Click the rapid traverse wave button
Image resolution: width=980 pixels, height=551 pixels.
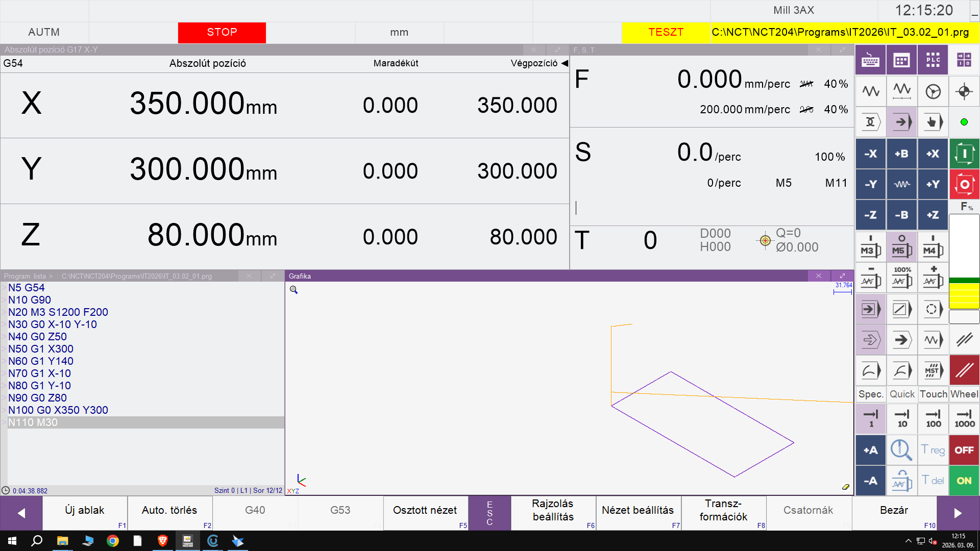902,184
